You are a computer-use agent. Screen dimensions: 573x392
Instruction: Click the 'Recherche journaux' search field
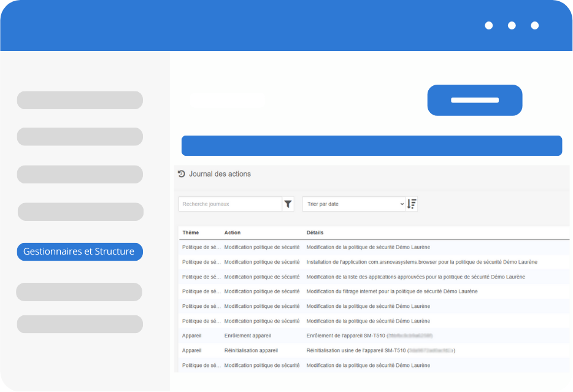pyautogui.click(x=230, y=204)
